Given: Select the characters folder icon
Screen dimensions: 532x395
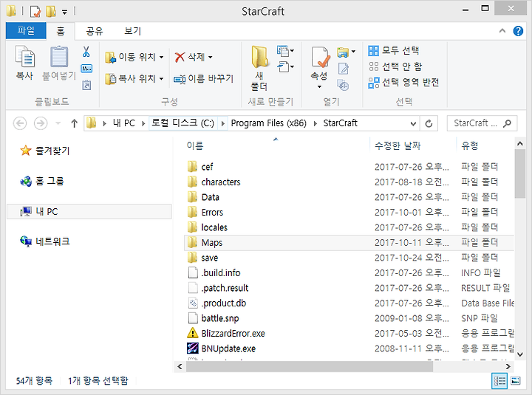Looking at the screenshot, I should [x=192, y=182].
